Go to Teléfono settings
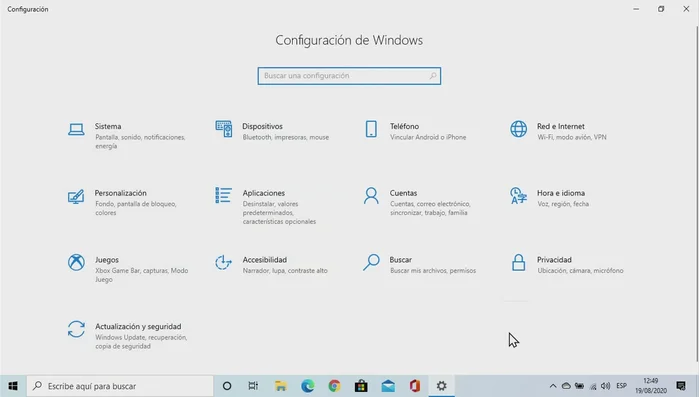Viewport: 699px width, 397px height. (x=404, y=127)
